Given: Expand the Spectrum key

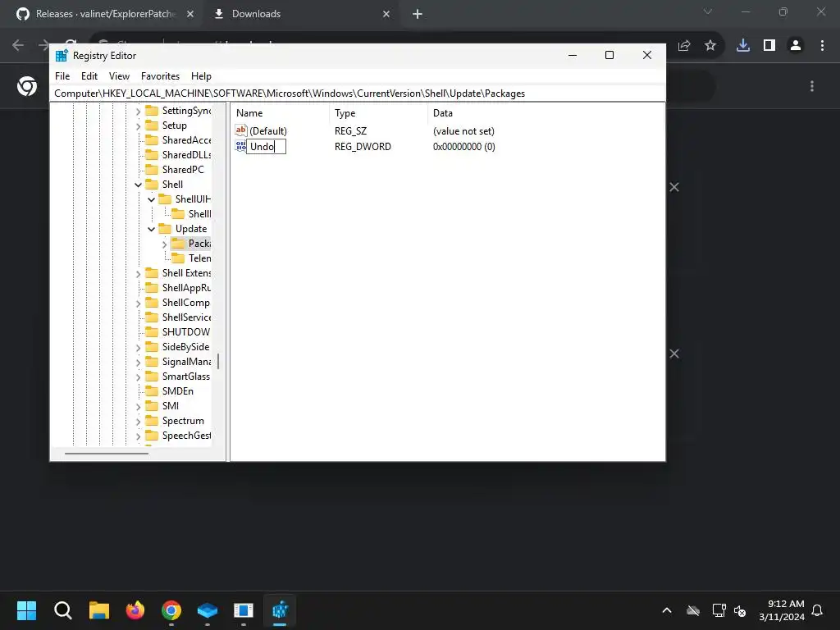Looking at the screenshot, I should point(138,422).
